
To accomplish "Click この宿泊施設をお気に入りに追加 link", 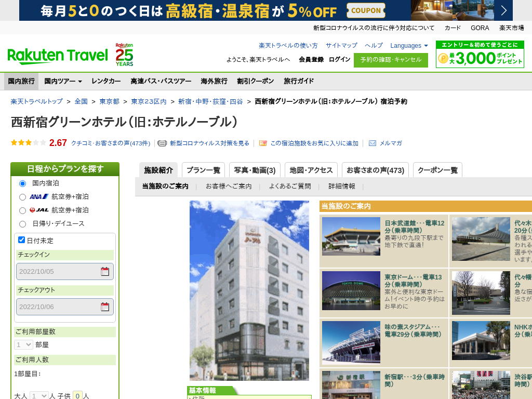I will (314, 143).
